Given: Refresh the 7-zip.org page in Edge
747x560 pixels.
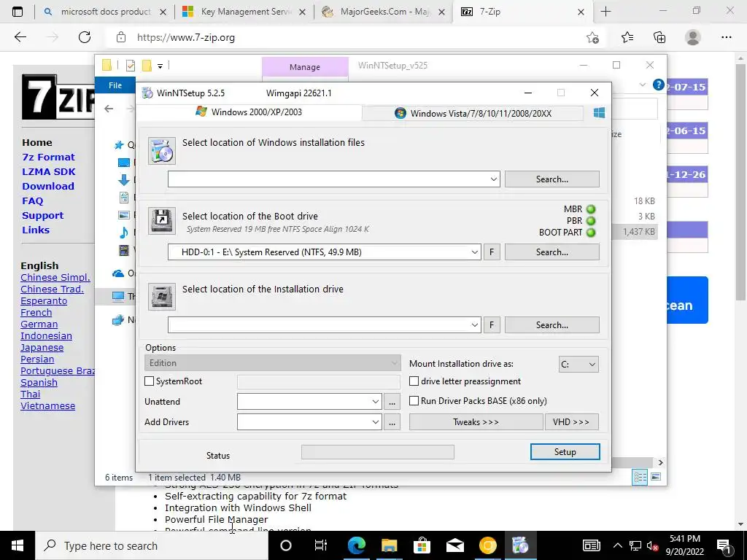Looking at the screenshot, I should point(85,37).
